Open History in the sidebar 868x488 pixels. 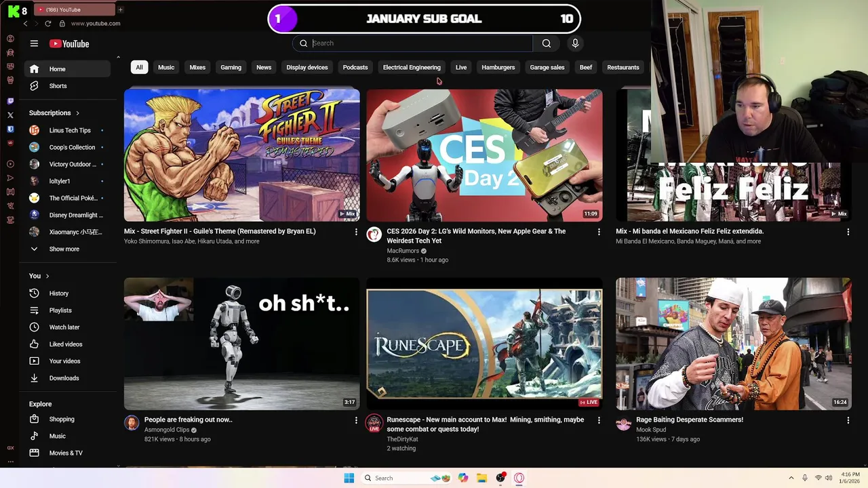[67, 293]
